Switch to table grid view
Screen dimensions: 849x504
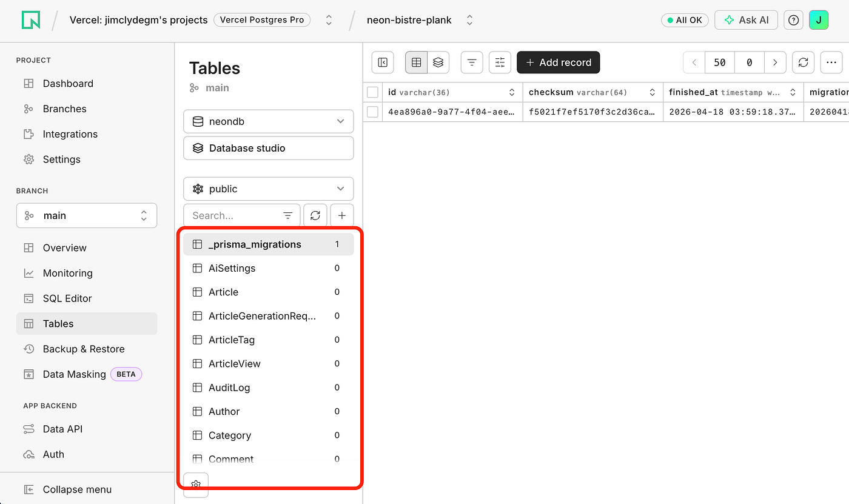point(416,62)
